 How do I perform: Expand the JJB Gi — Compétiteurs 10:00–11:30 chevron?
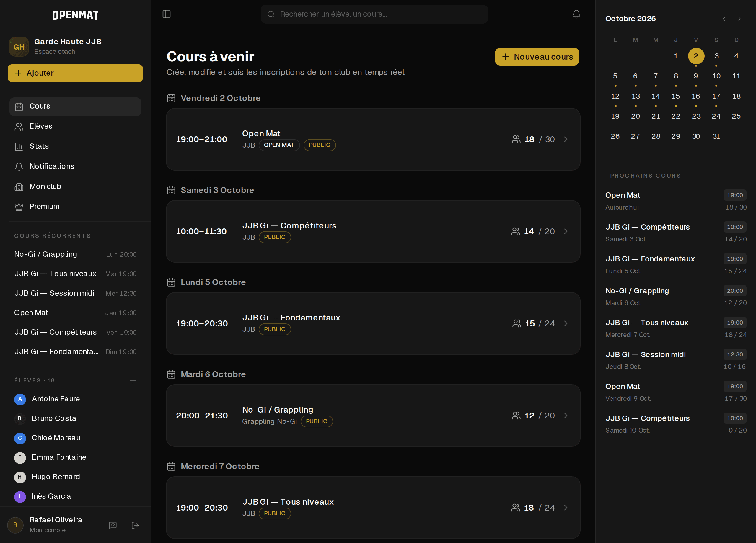(x=566, y=232)
